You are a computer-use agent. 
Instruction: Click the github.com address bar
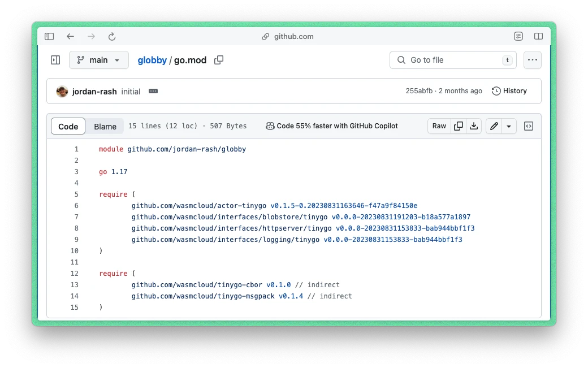click(288, 36)
